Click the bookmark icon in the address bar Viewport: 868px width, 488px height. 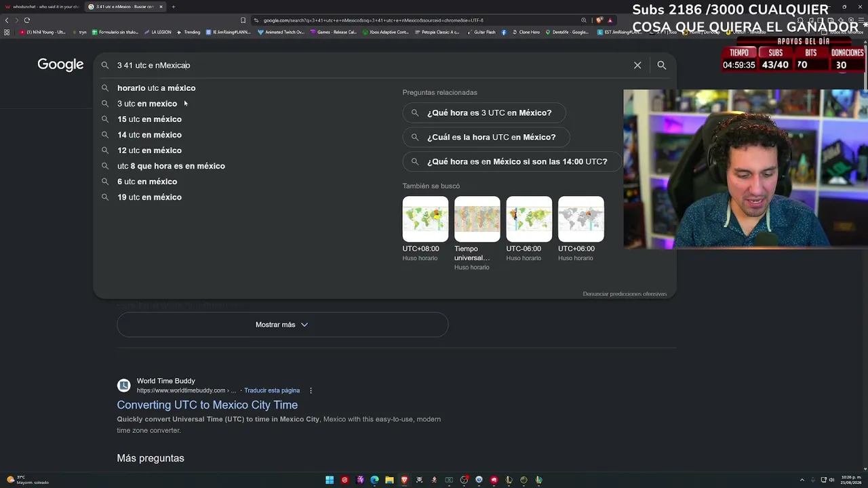(243, 20)
